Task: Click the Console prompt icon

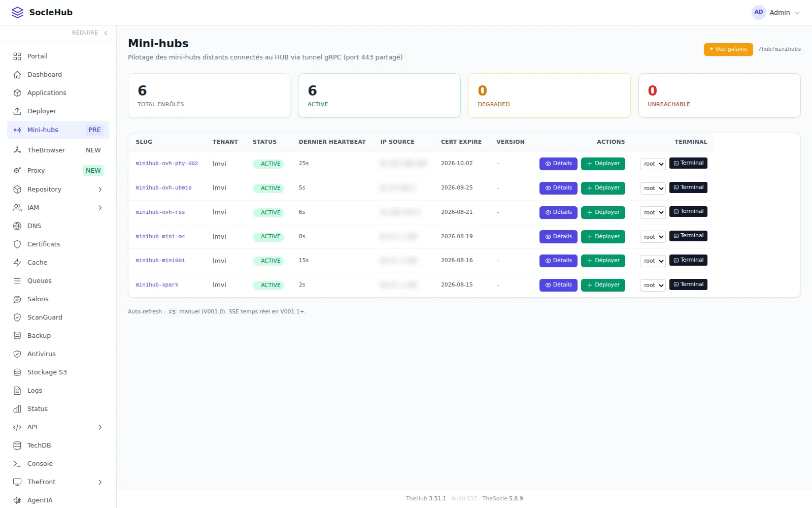Action: coord(17,464)
